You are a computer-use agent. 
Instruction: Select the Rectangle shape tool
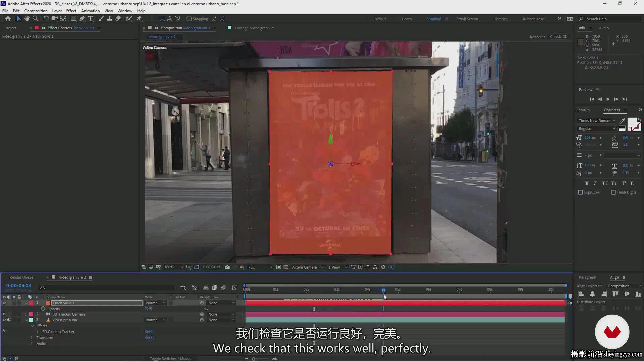[x=73, y=19]
